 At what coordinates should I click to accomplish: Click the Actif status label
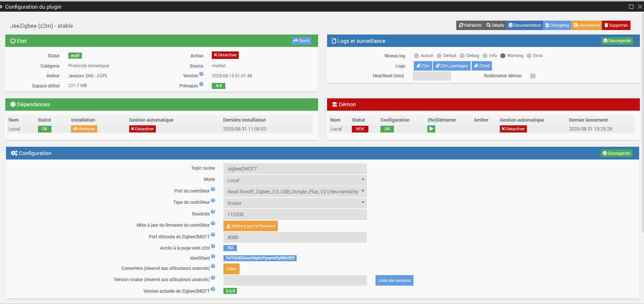75,56
